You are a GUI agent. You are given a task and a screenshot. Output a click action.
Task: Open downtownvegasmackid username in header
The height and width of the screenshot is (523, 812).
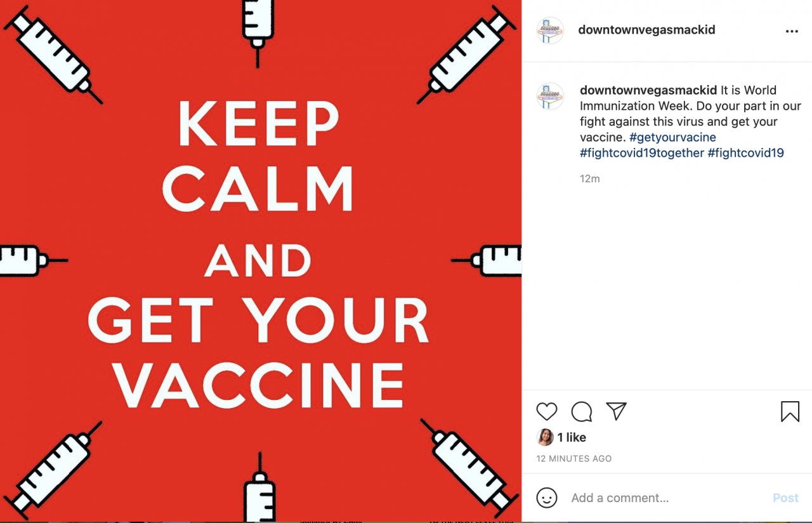pos(646,30)
